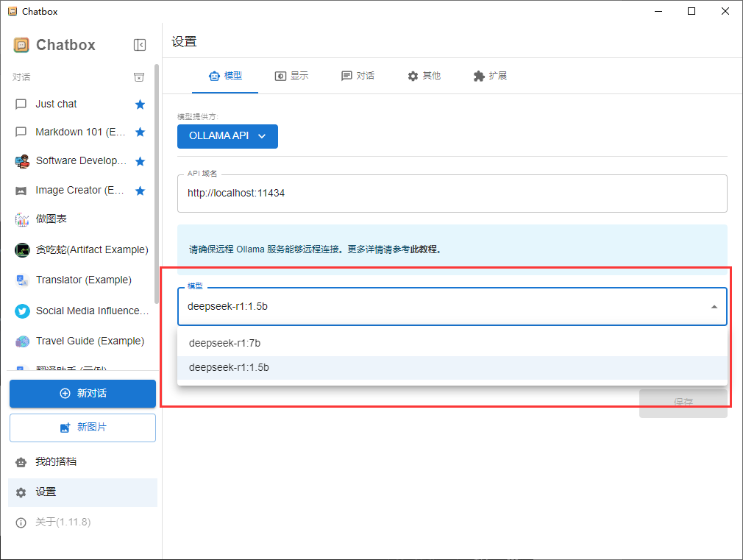Click the archive icon beside 对话 header
743x560 pixels.
coord(138,77)
